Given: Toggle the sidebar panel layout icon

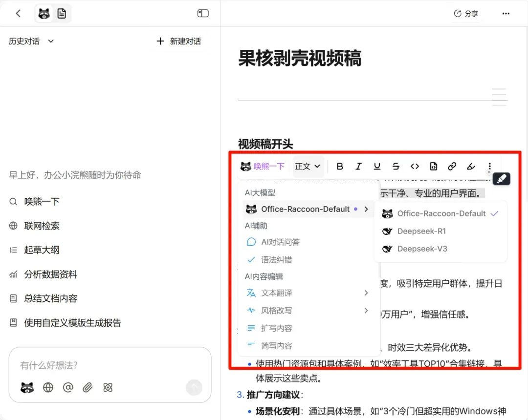Looking at the screenshot, I should tap(203, 14).
